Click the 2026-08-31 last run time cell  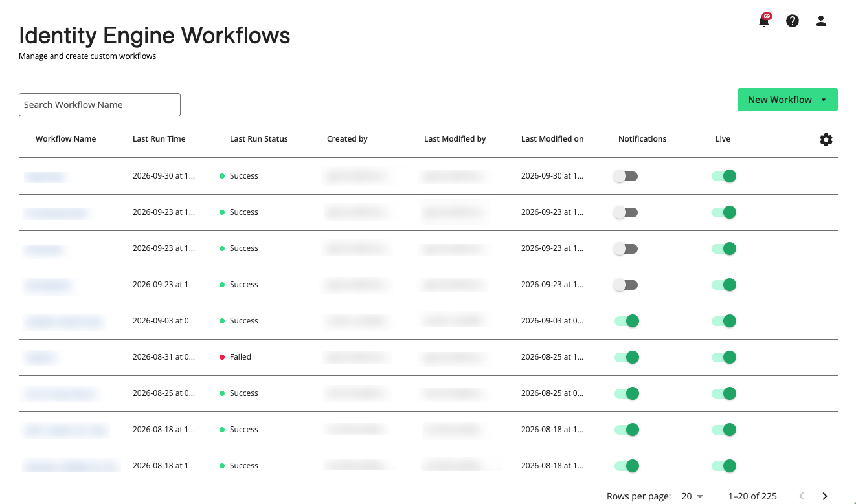(164, 357)
